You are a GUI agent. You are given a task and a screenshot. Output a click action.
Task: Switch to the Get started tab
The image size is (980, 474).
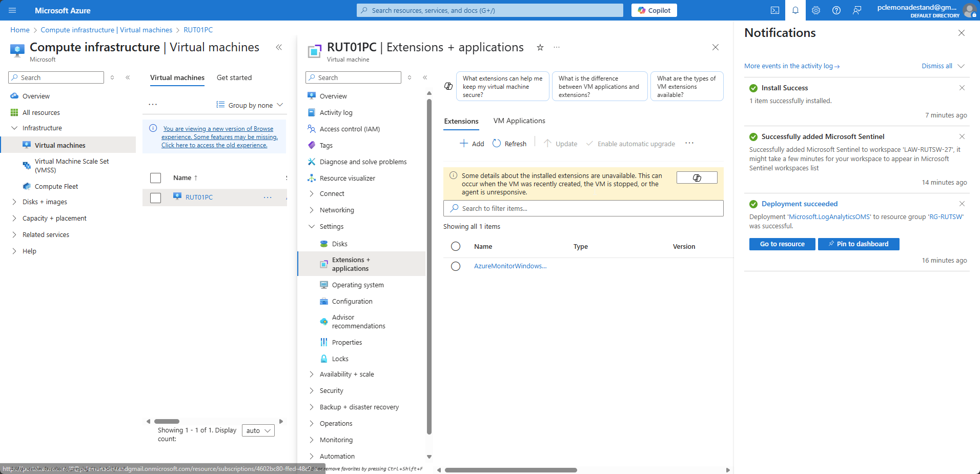[x=234, y=77]
